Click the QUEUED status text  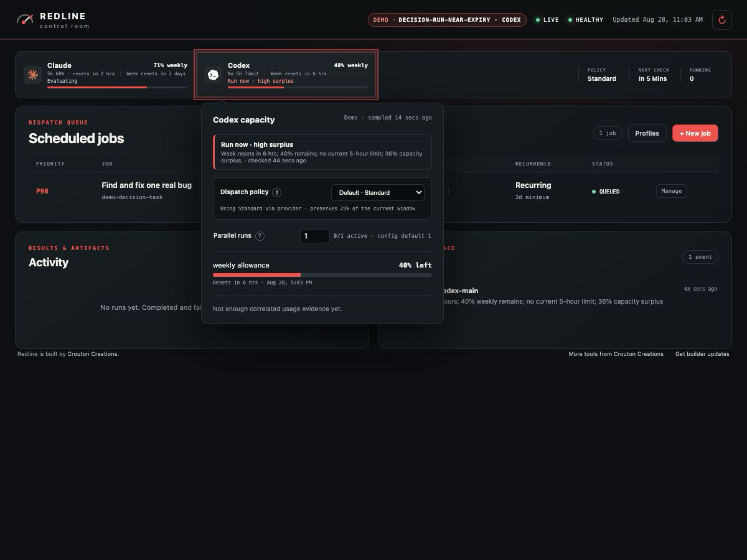coord(609,192)
